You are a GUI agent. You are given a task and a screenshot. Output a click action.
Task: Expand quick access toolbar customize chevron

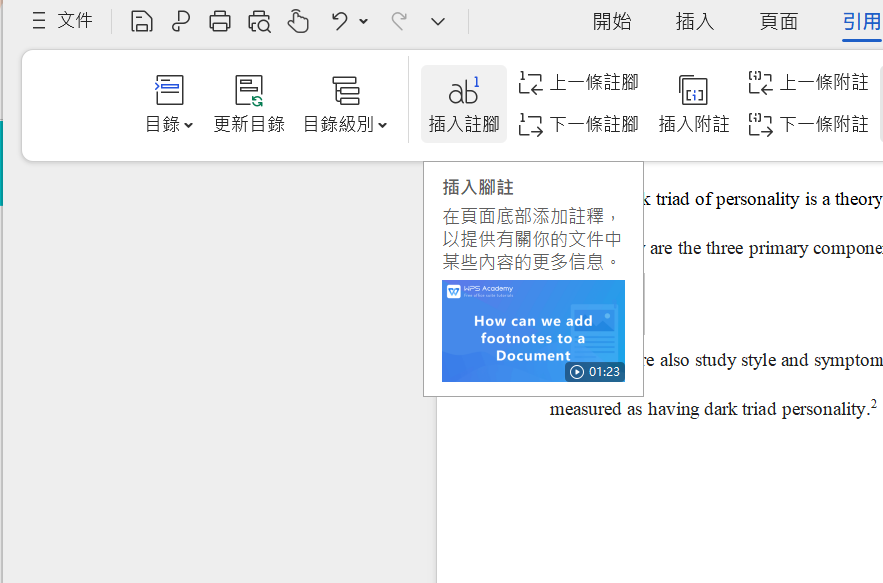pyautogui.click(x=437, y=21)
